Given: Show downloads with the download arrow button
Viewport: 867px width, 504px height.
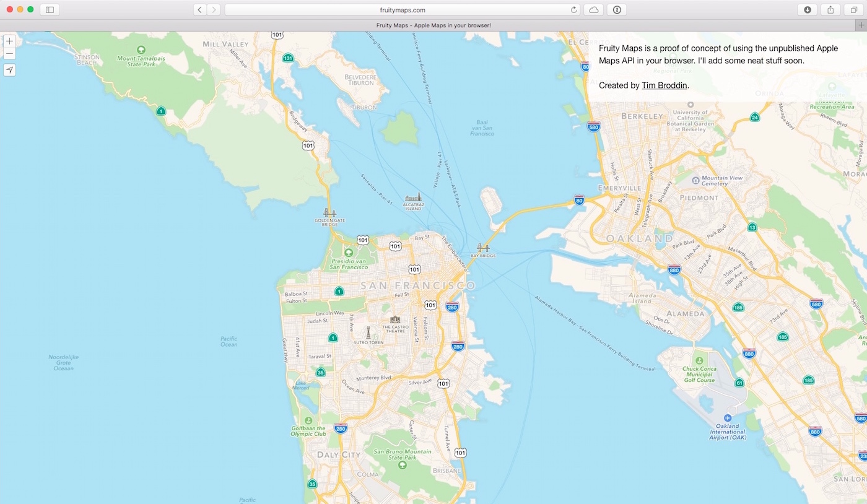Looking at the screenshot, I should (808, 9).
